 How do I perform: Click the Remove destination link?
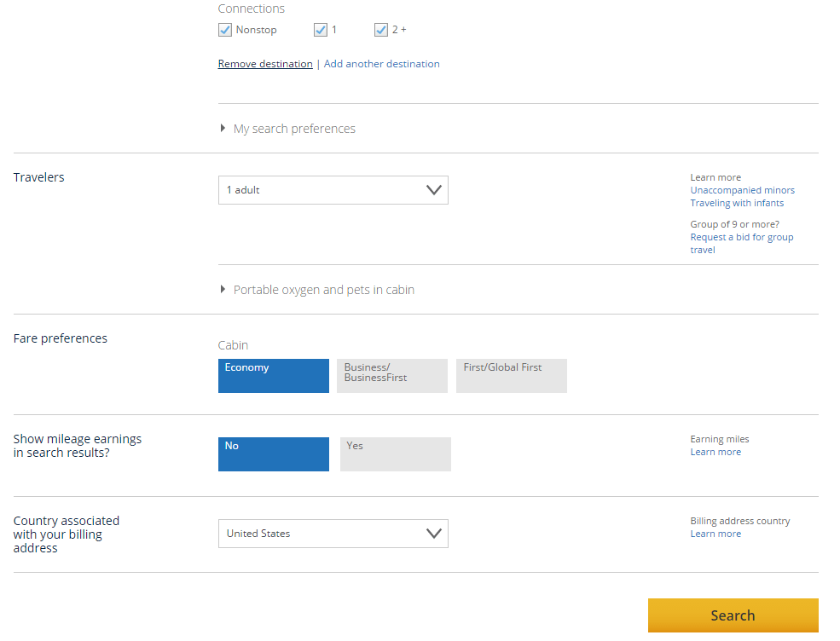tap(265, 64)
